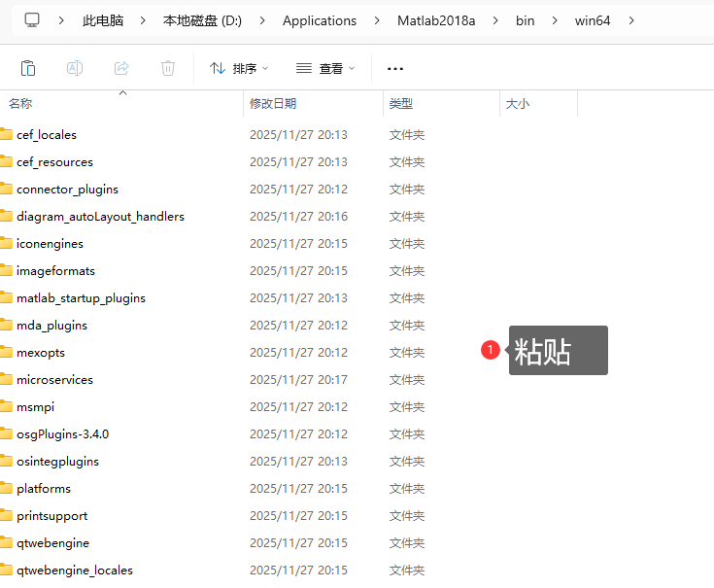Select the imageformats folder icon
Viewport: 714px width, 588px height.
(6, 270)
